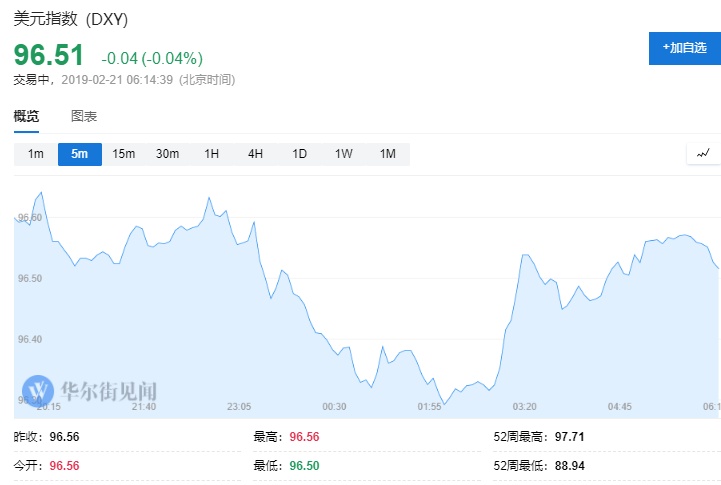Viewport: 721px width, 485px height.
Task: Click the 23:05 time axis label
Action: pyautogui.click(x=239, y=406)
